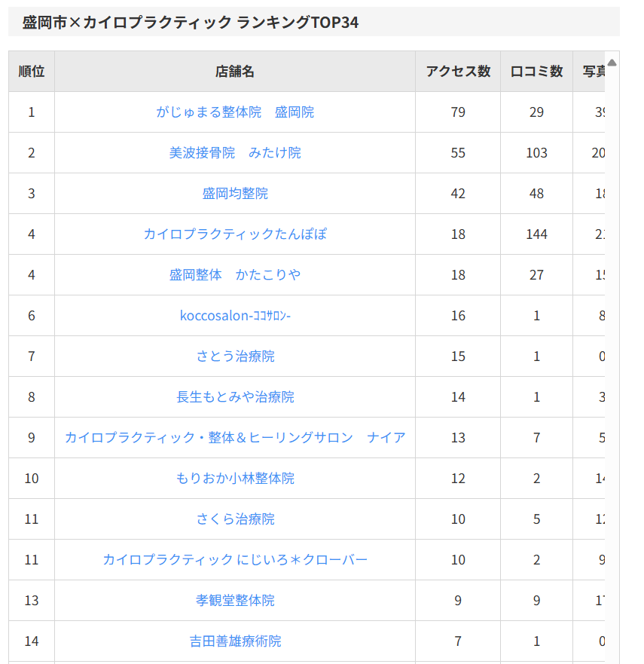Click the 店舗名 column header
This screenshot has width=644, height=664.
[235, 72]
